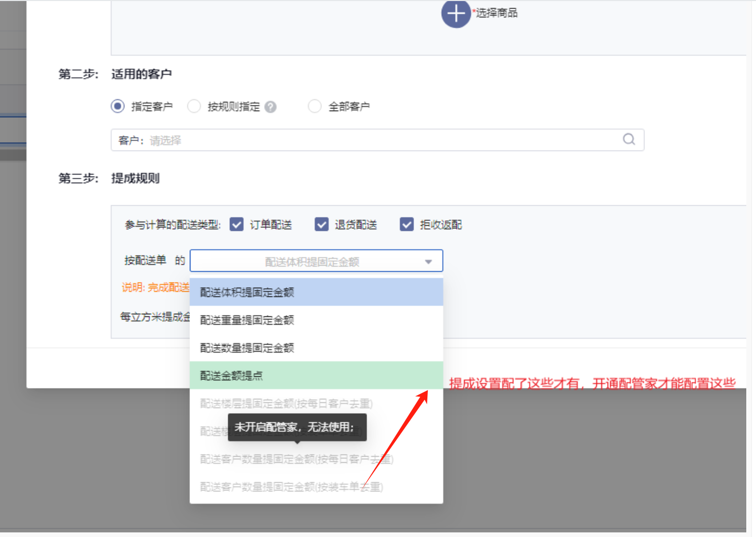Select 配送数量提固定金额 in the list
The image size is (756, 537).
tap(247, 348)
